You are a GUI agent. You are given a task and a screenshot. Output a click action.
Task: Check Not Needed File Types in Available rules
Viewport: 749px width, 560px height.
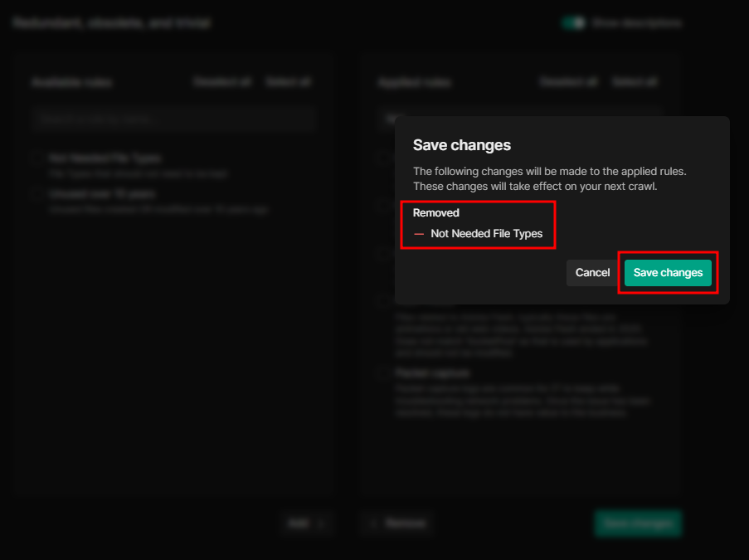click(37, 158)
